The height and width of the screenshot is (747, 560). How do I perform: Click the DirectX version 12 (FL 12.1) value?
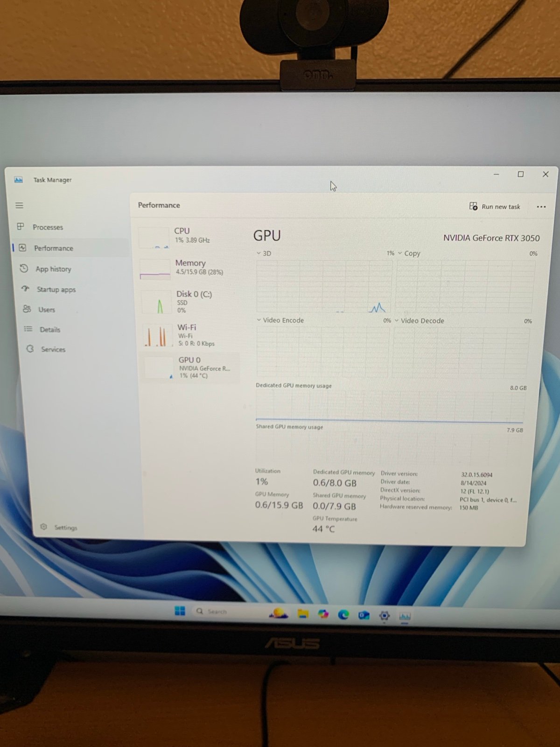click(x=475, y=492)
